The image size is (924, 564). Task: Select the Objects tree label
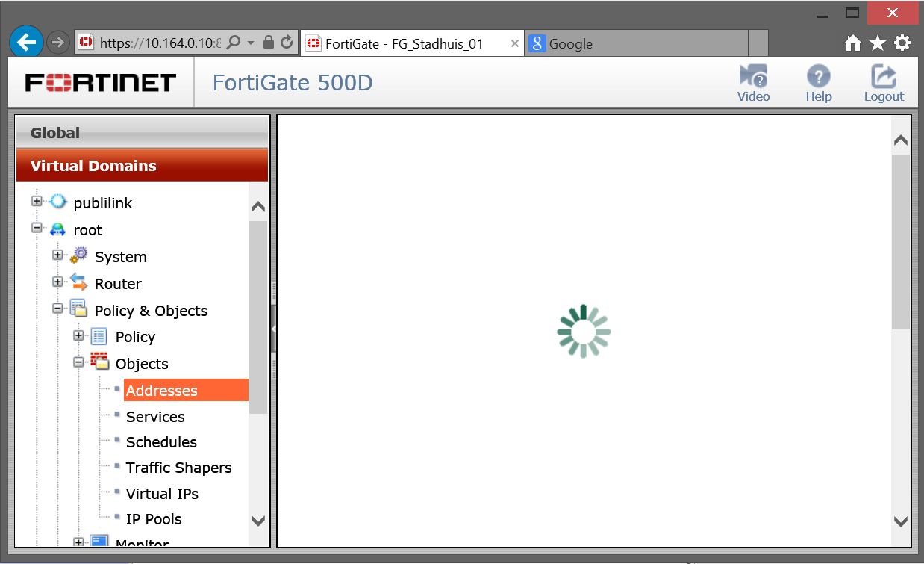point(142,364)
